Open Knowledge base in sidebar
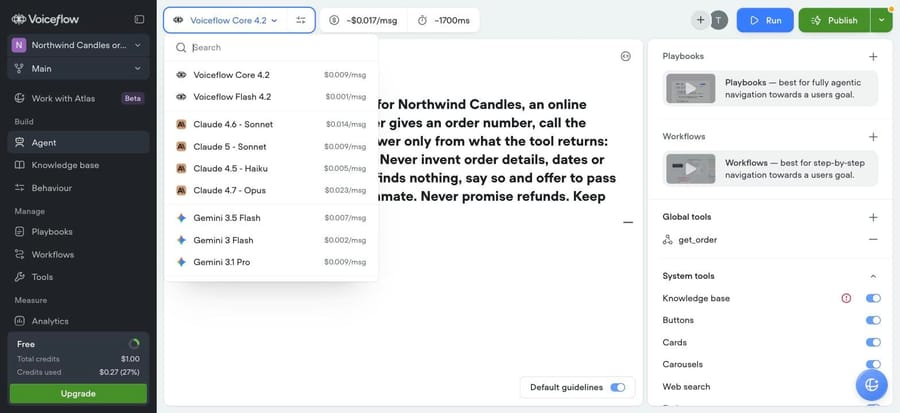900x413 pixels. tap(78, 165)
